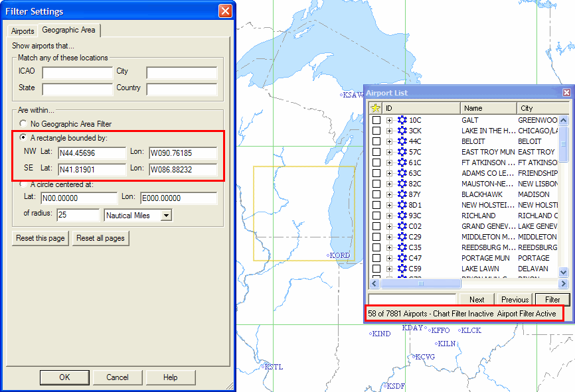575x392 pixels.
Task: Click the airport icon for 61C
Action: click(402, 163)
